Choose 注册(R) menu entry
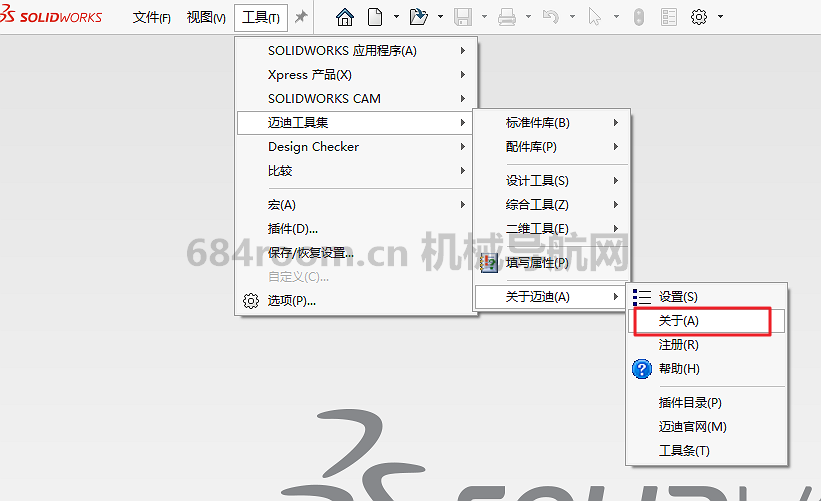The height and width of the screenshot is (501, 821). [679, 345]
